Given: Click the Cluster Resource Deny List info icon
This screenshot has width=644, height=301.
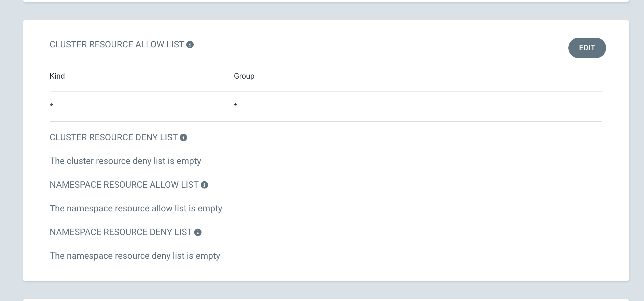Looking at the screenshot, I should point(184,138).
